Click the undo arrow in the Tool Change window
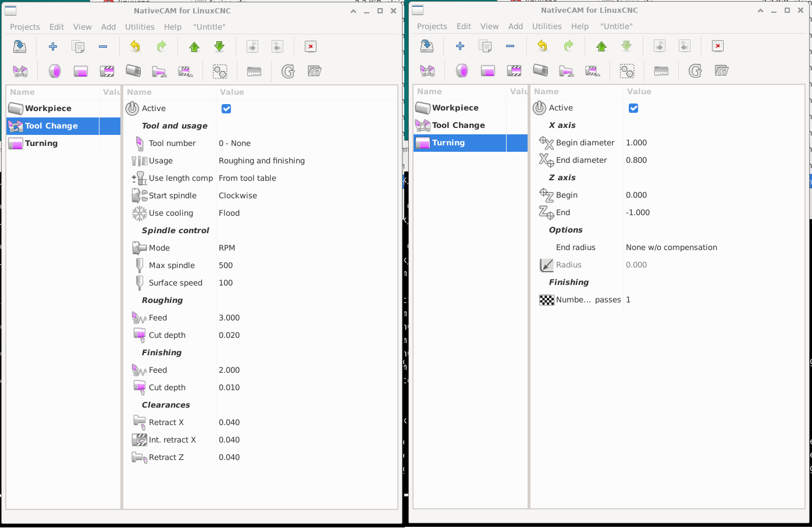The width and height of the screenshot is (812, 528). [x=135, y=47]
